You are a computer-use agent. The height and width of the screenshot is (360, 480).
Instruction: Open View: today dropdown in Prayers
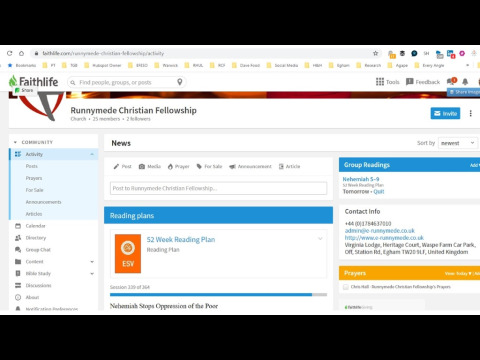tap(458, 273)
